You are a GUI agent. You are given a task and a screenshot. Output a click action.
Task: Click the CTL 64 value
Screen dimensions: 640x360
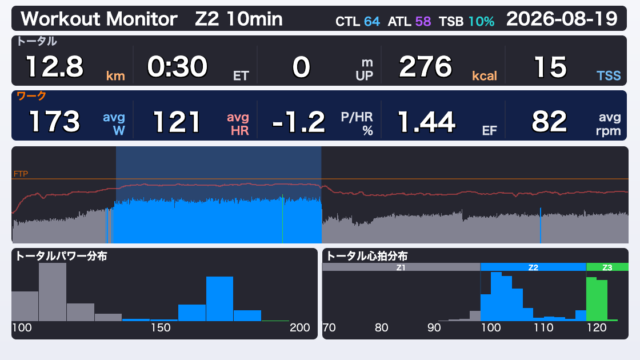tap(358, 21)
